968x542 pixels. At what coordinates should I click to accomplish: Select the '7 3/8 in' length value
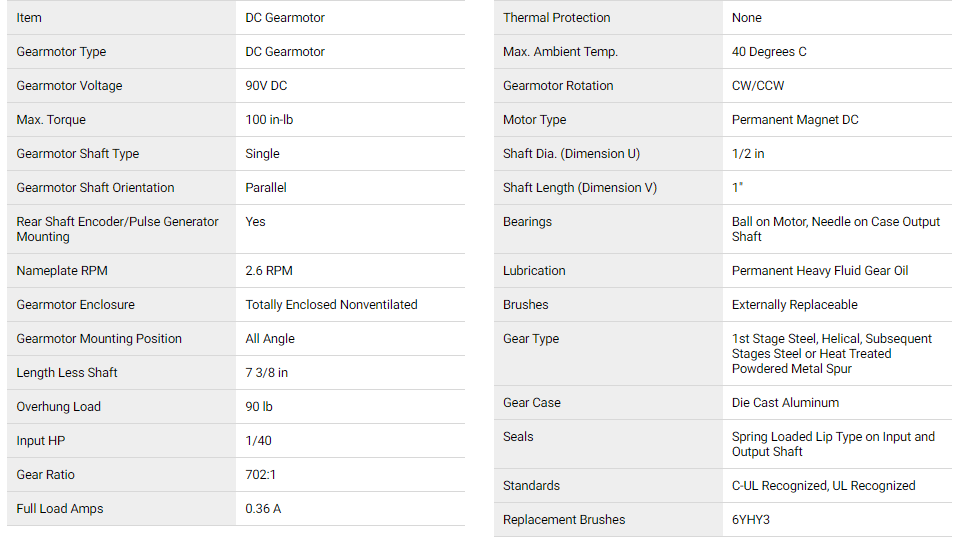pyautogui.click(x=267, y=372)
